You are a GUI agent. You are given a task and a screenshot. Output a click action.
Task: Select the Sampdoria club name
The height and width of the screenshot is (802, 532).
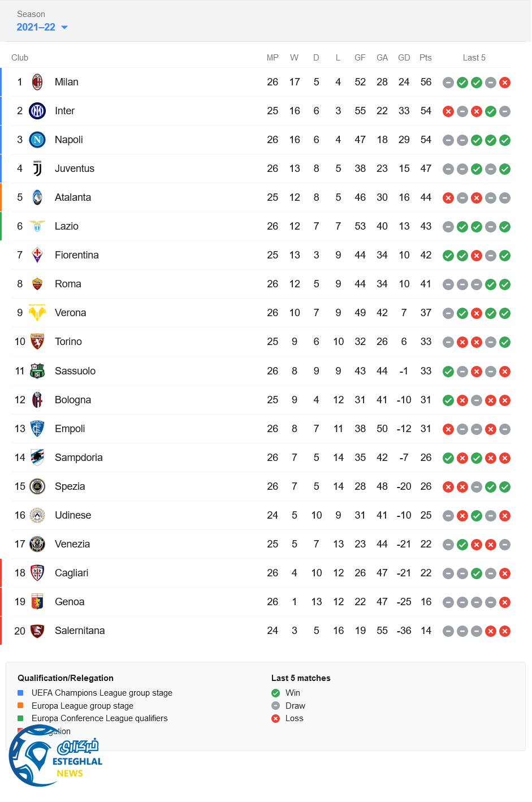click(x=79, y=458)
